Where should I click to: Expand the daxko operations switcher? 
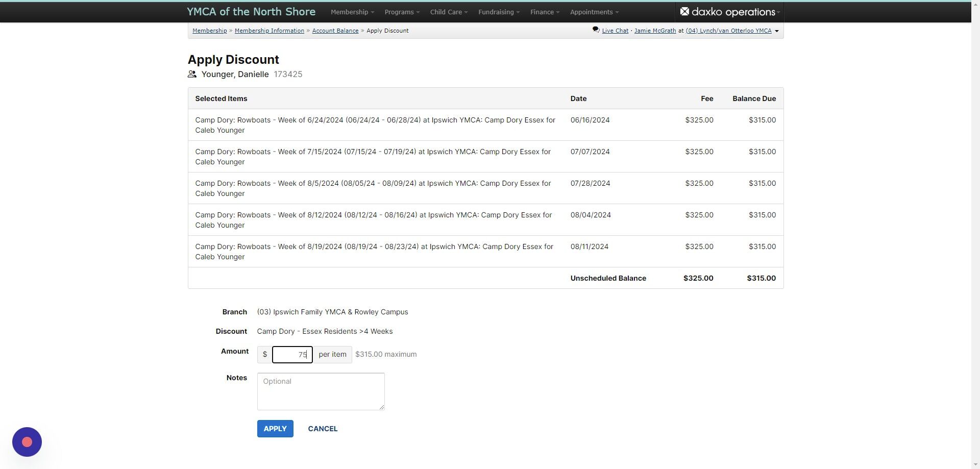(730, 12)
